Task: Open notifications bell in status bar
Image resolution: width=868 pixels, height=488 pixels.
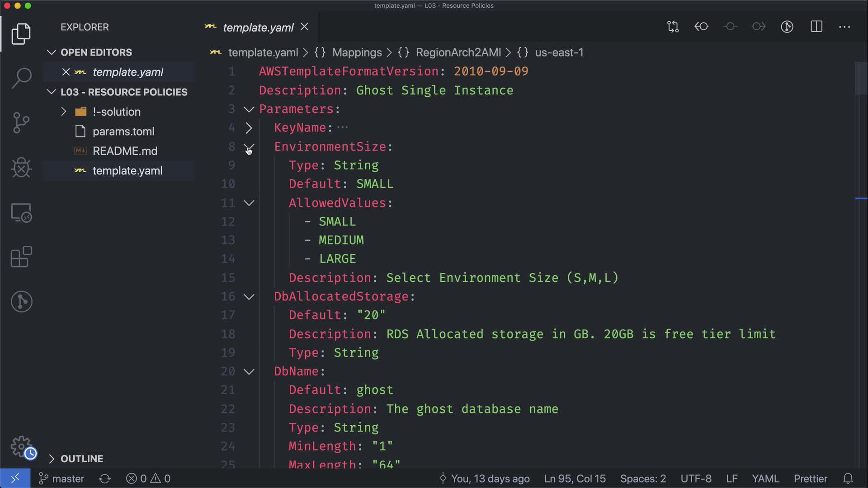Action: coord(848,479)
